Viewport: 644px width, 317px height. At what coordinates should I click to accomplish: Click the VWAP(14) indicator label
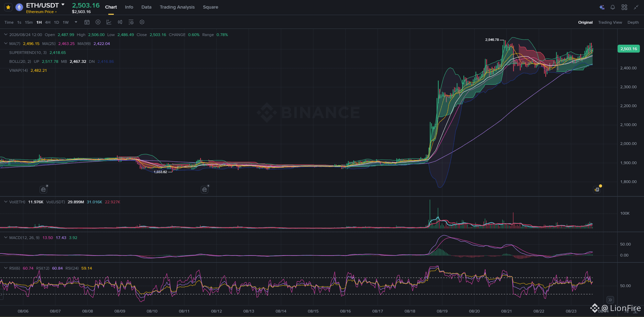coord(19,70)
